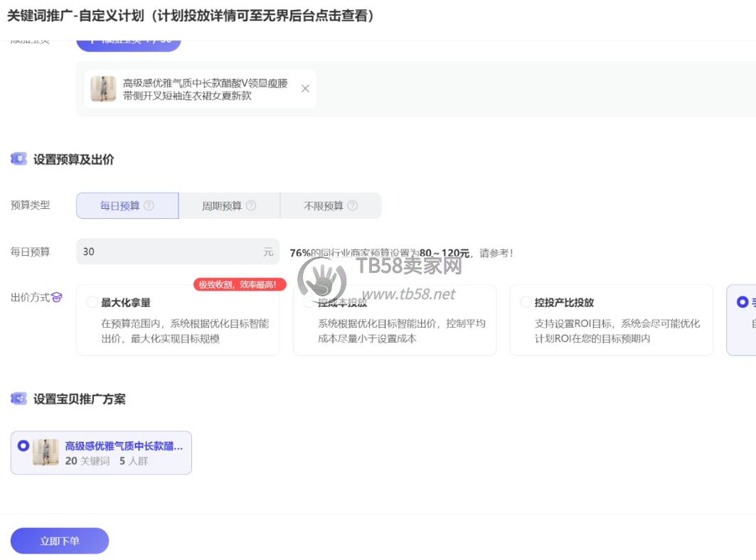Click the plus icon on the 添加宝贝 button
This screenshot has width=756, height=560.
coord(92,41)
